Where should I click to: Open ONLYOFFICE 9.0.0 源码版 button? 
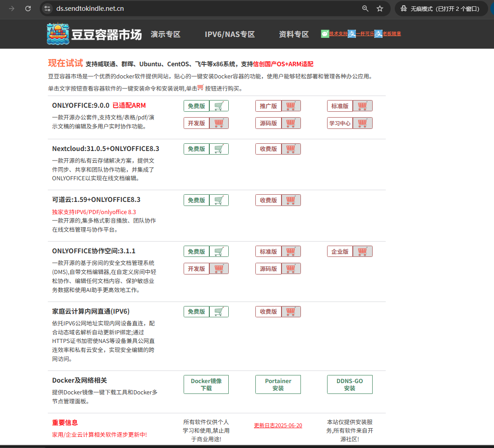(x=268, y=123)
